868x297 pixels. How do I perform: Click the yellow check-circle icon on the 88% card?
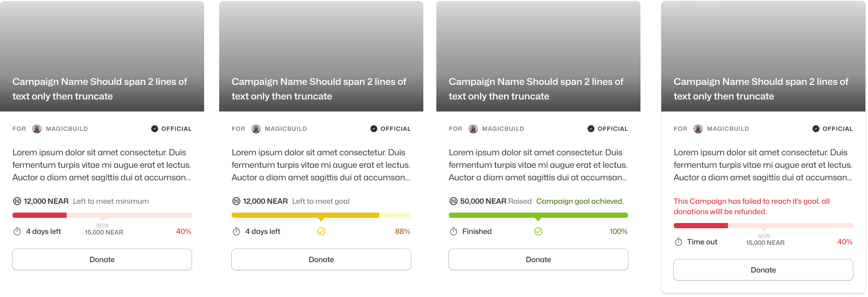click(321, 231)
